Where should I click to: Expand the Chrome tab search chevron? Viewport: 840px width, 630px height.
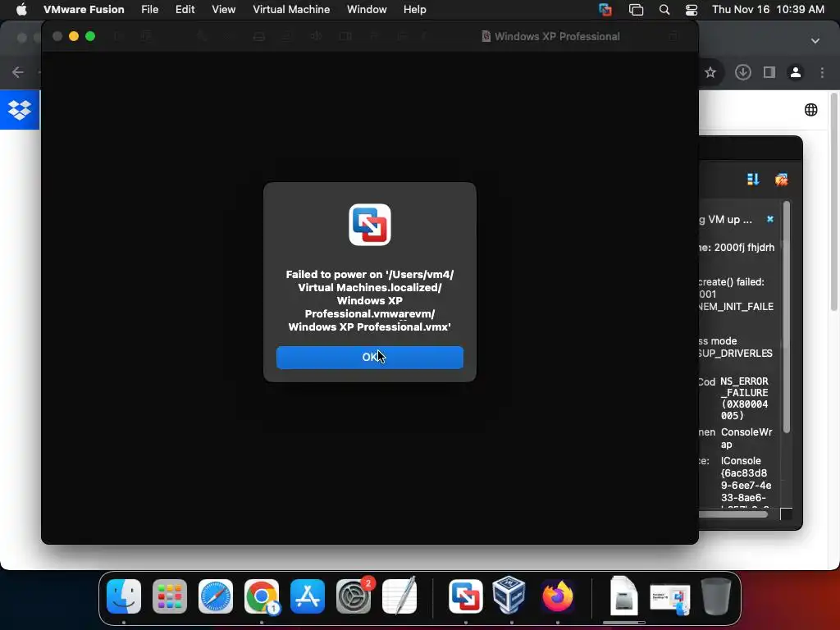815,41
